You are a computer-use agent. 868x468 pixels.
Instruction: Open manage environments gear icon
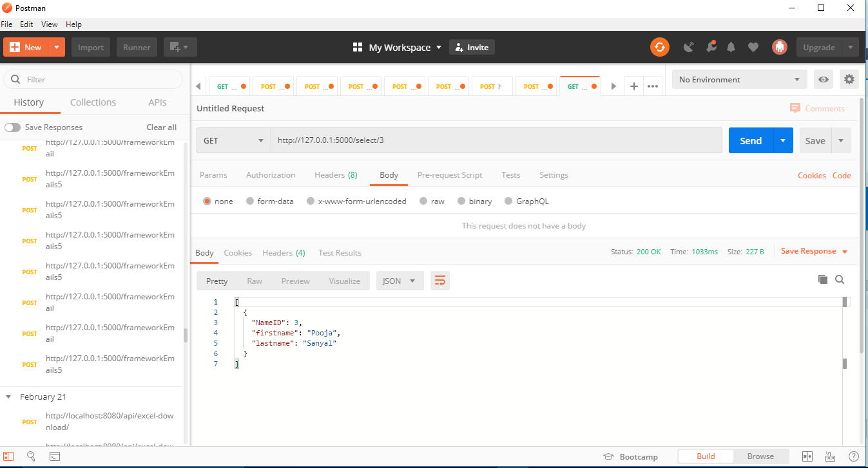(849, 79)
